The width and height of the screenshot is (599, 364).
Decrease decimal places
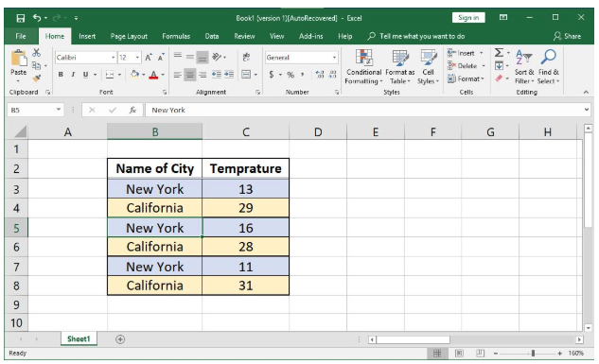coord(333,75)
